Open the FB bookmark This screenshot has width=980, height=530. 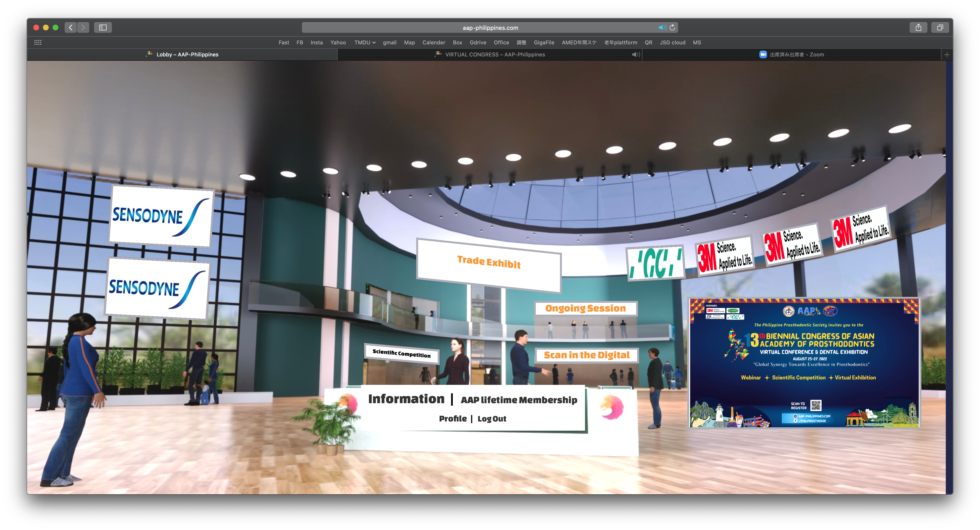(300, 43)
